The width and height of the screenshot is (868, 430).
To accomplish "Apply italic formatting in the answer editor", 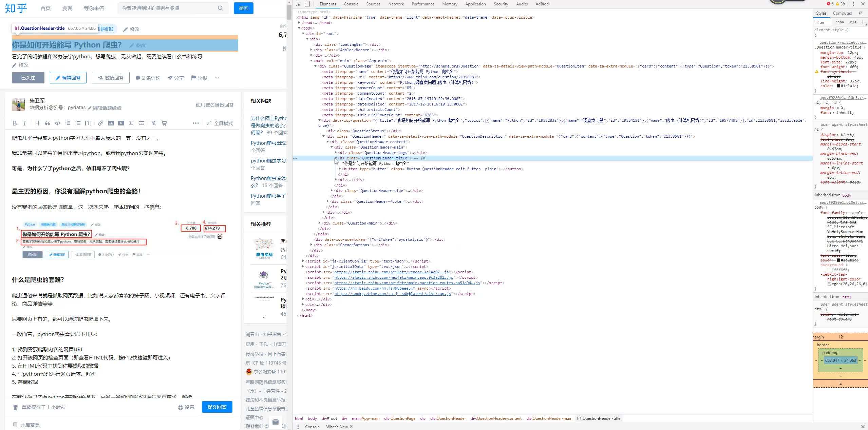I will (24, 123).
